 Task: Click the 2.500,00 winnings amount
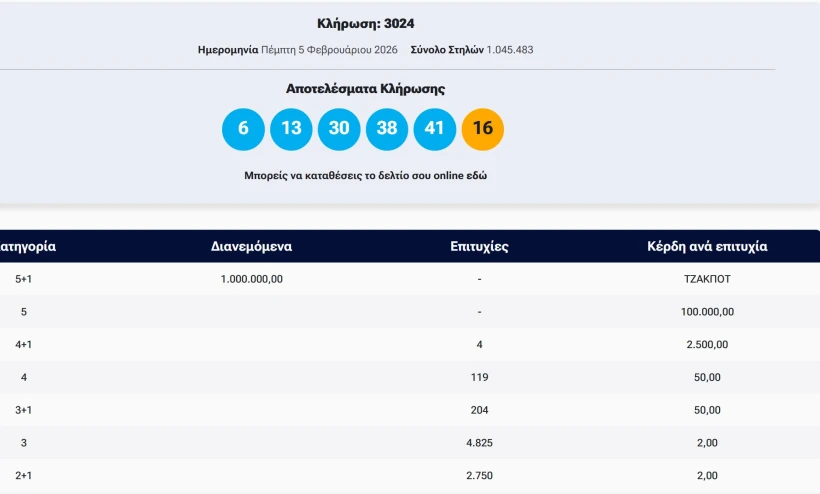click(x=707, y=345)
